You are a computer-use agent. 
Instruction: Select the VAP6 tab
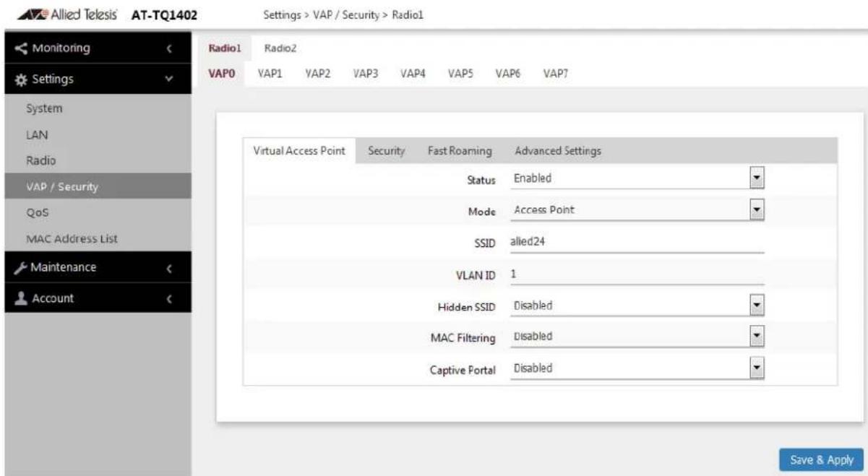(x=508, y=73)
